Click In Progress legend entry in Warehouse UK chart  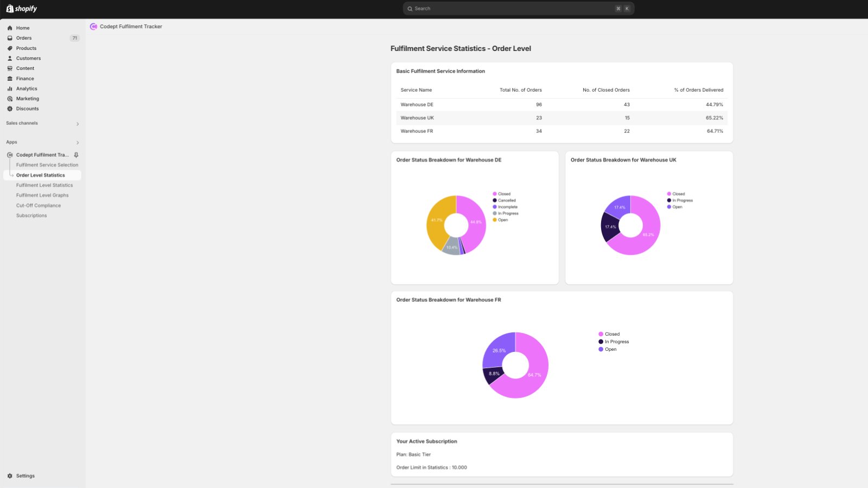click(x=680, y=201)
